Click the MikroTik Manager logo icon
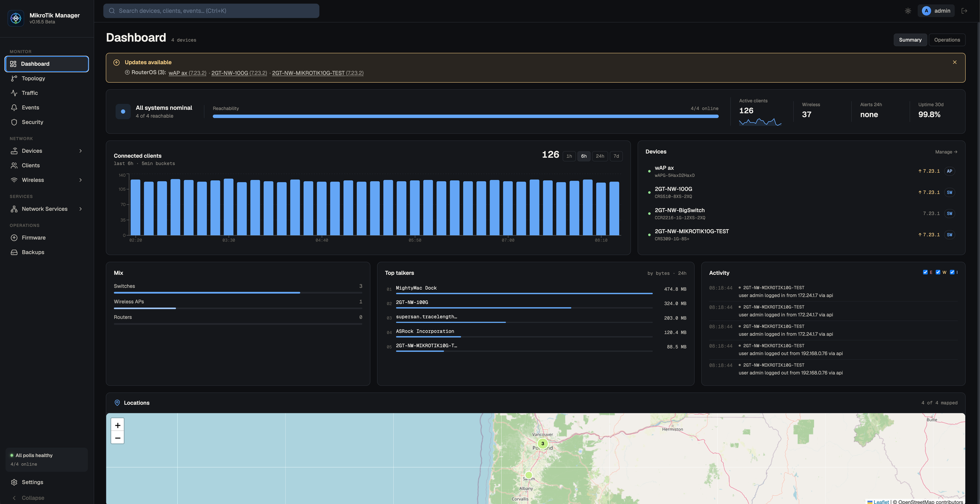 16,18
